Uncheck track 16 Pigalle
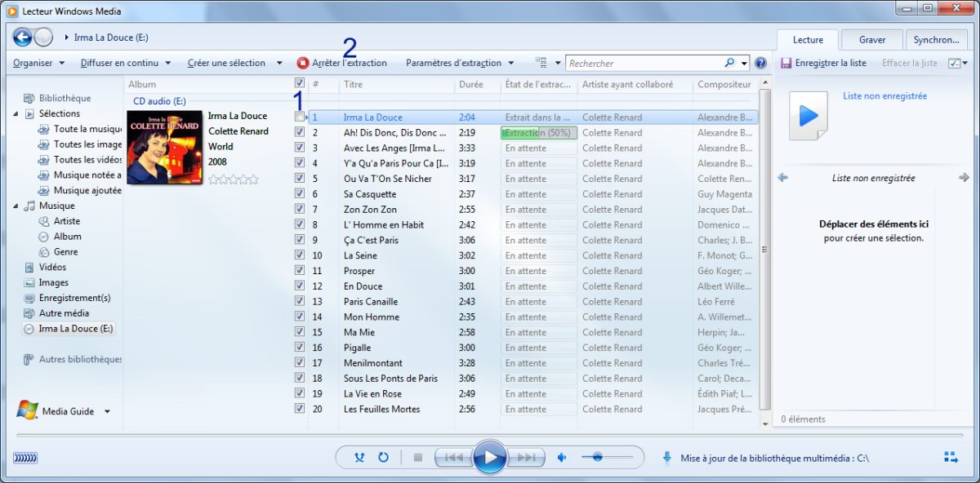This screenshot has width=980, height=483. click(x=300, y=348)
